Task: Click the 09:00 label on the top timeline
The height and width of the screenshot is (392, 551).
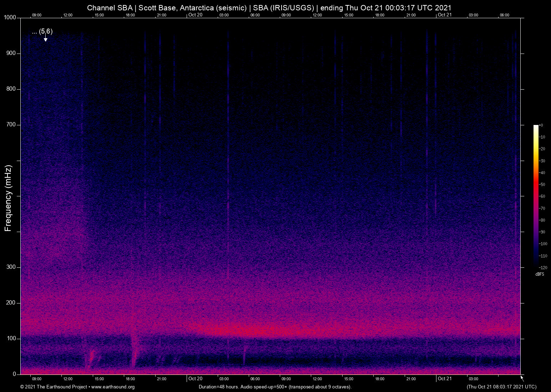Action: pyautogui.click(x=36, y=15)
